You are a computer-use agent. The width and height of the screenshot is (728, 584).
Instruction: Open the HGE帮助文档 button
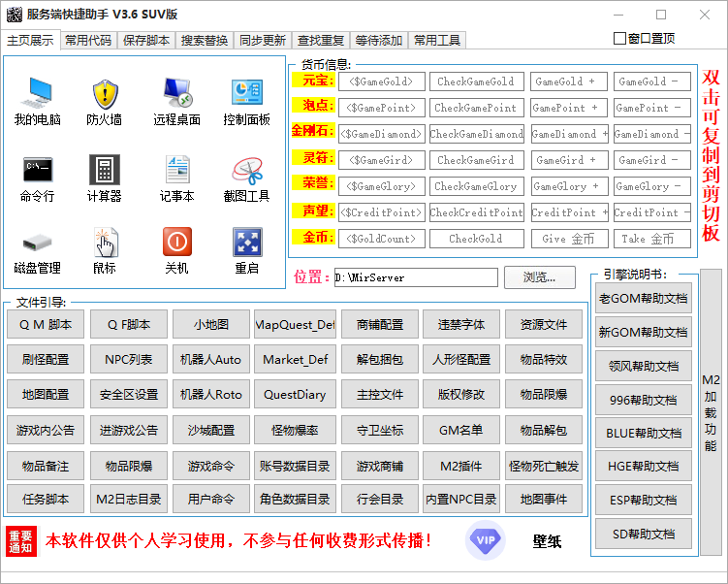644,466
